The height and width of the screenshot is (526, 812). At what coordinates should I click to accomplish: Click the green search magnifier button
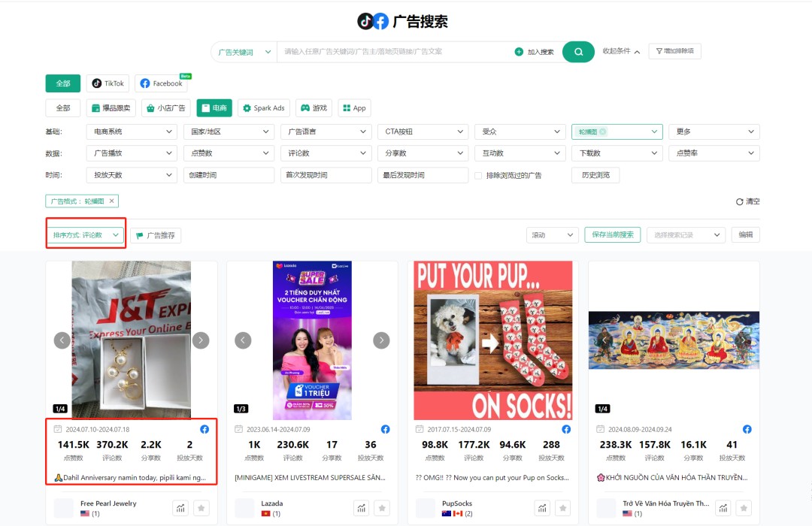pos(578,52)
